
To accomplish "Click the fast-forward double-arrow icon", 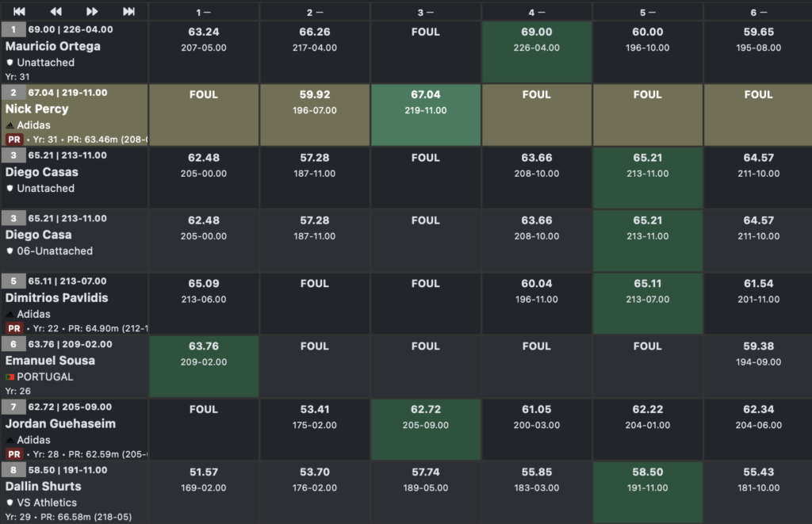I will coord(92,11).
